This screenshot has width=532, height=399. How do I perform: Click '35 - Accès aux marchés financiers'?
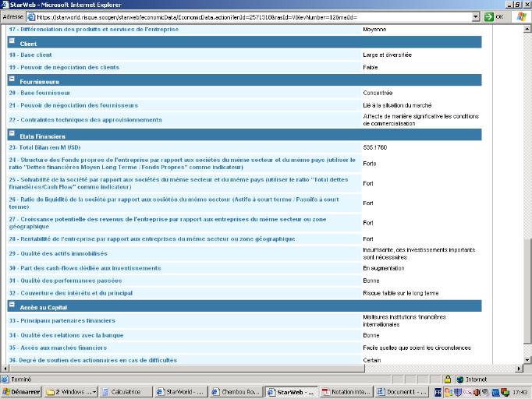[58, 348]
